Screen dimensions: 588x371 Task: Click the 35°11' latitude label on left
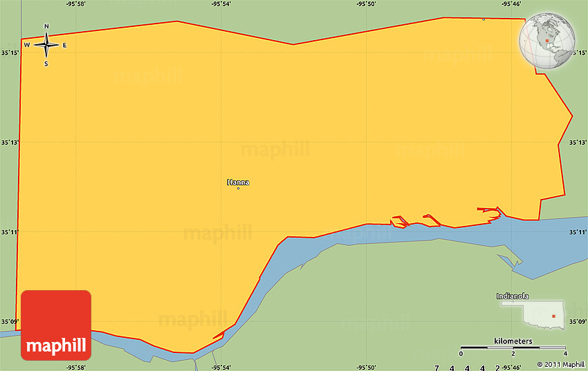9,232
